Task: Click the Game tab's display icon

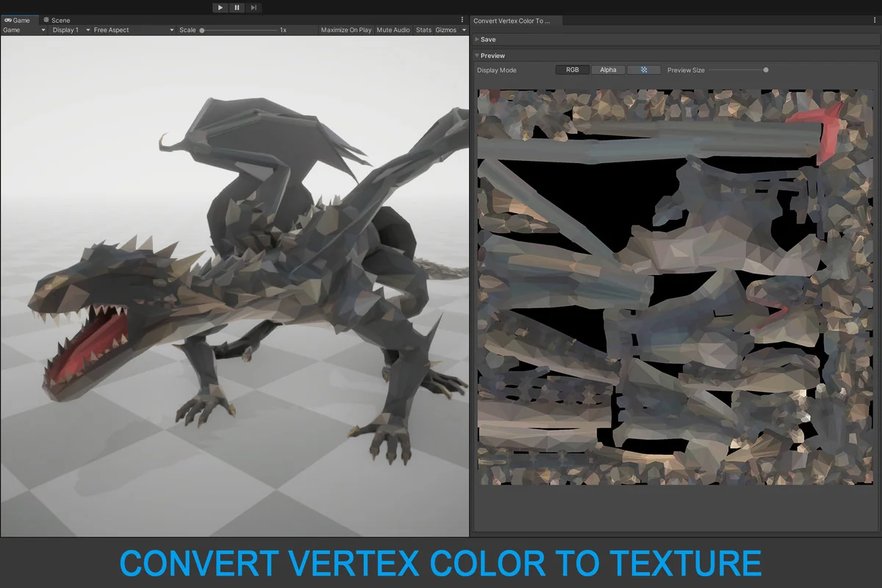Action: click(x=7, y=20)
